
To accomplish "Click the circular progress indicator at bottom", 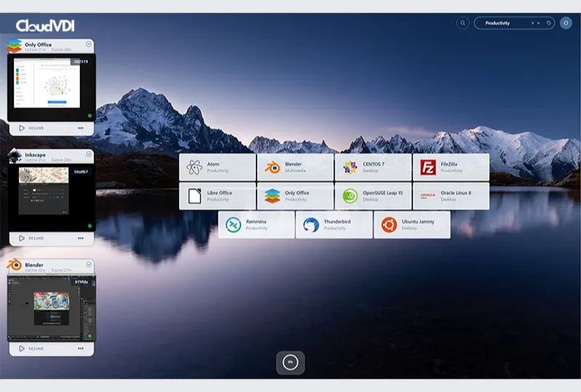I will [x=290, y=362].
